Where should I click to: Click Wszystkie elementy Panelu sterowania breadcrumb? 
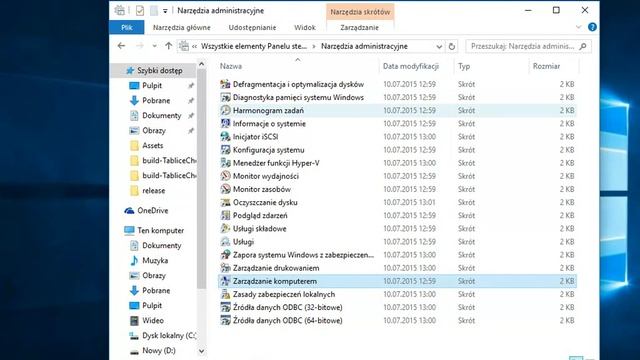[253, 47]
